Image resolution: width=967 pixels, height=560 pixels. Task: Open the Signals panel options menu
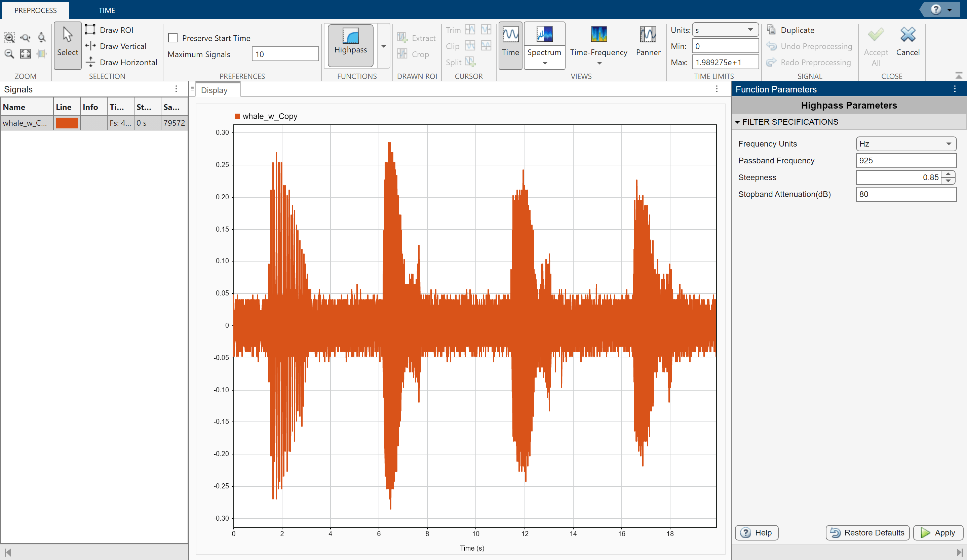[x=176, y=89]
